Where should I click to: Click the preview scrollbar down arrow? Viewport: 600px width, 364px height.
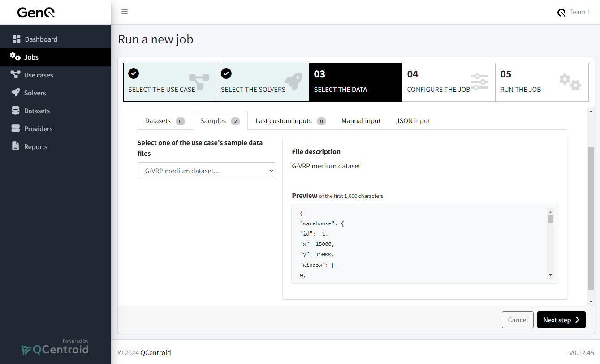[x=550, y=275]
